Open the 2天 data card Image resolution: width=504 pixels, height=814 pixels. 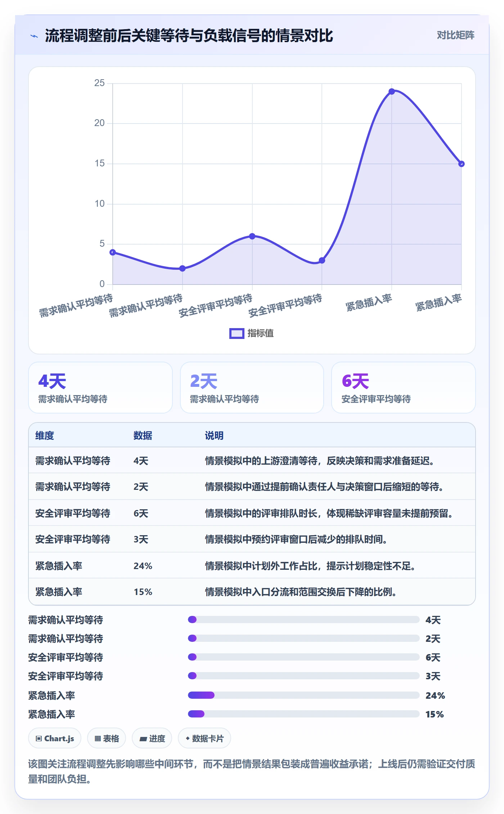[252, 388]
